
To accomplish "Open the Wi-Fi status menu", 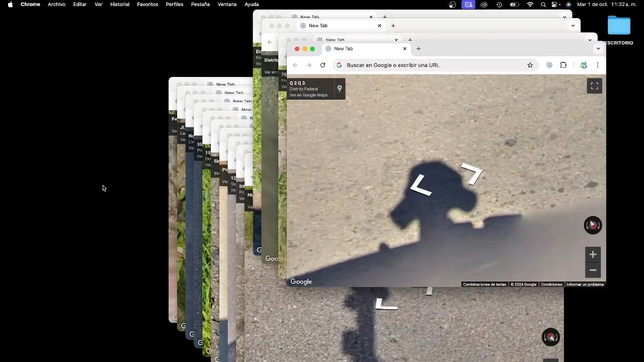I will point(530,5).
